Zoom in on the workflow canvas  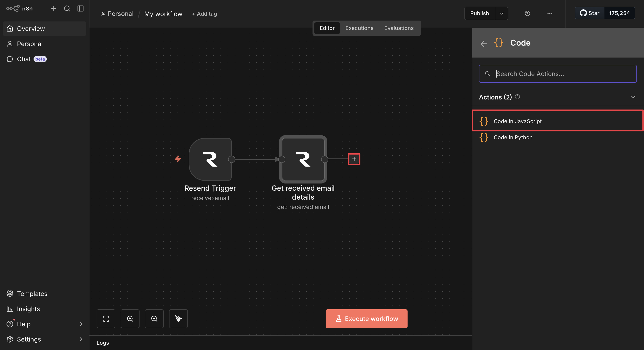point(130,318)
